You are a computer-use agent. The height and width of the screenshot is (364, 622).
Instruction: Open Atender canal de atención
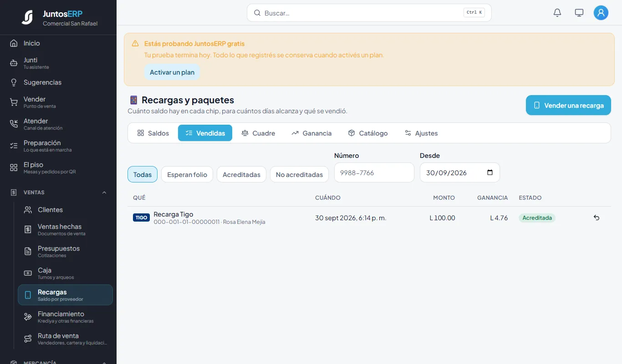(58, 124)
